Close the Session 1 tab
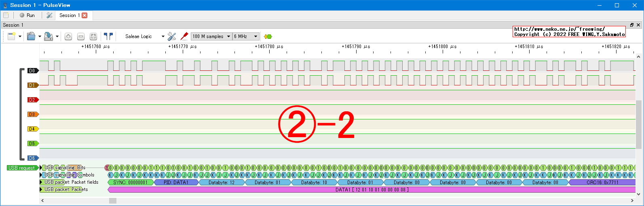This screenshot has width=644, height=206. 84,15
